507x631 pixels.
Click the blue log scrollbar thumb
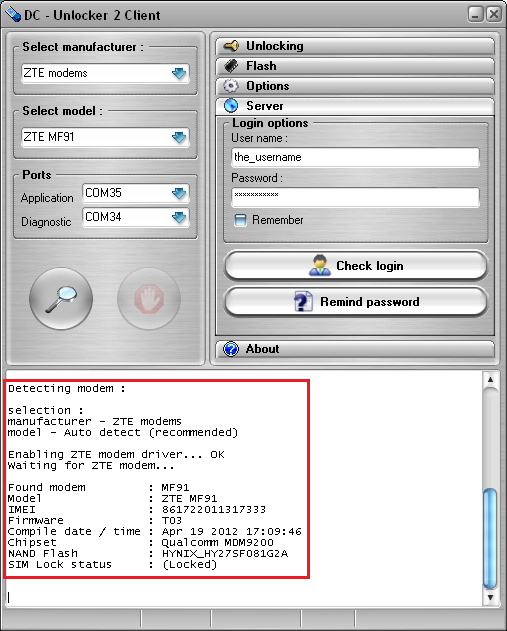[x=490, y=538]
